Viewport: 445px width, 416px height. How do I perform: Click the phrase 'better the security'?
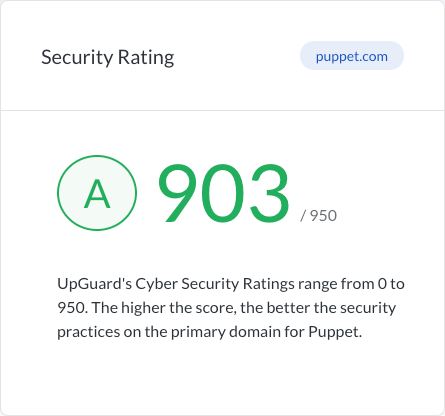(x=331, y=308)
